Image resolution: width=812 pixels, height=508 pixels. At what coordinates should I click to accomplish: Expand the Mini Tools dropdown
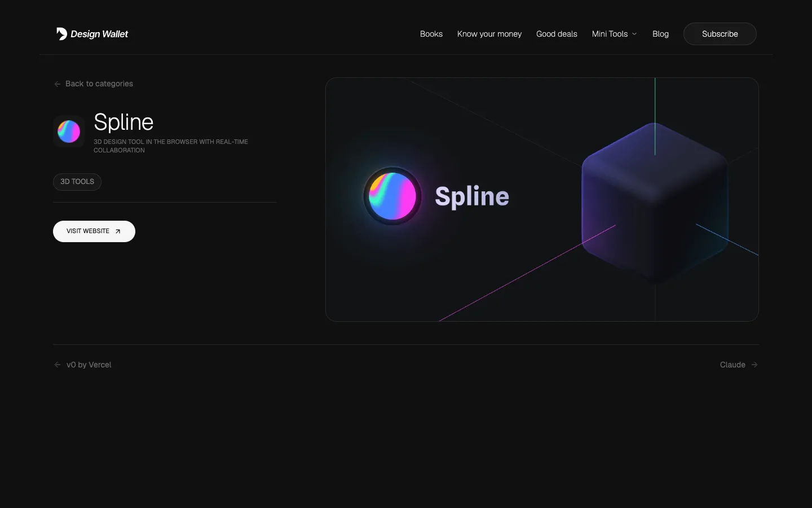(615, 34)
